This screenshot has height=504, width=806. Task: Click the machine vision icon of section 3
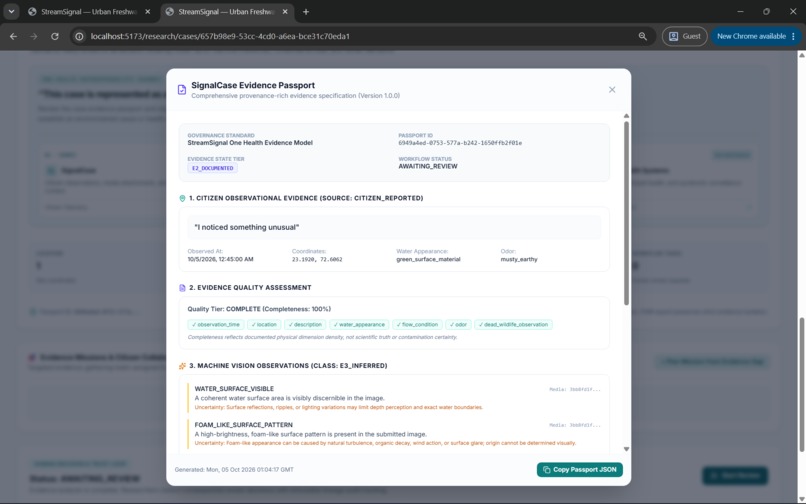point(182,366)
